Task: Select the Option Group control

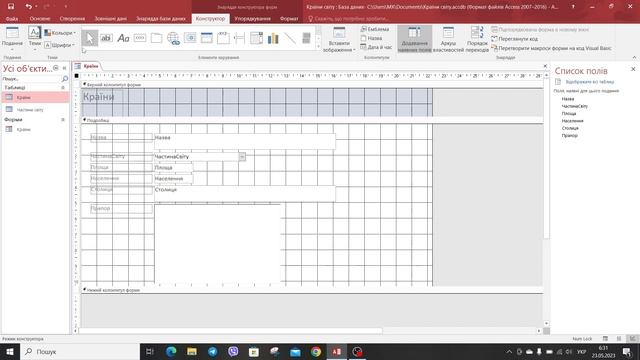Action: pos(223,38)
